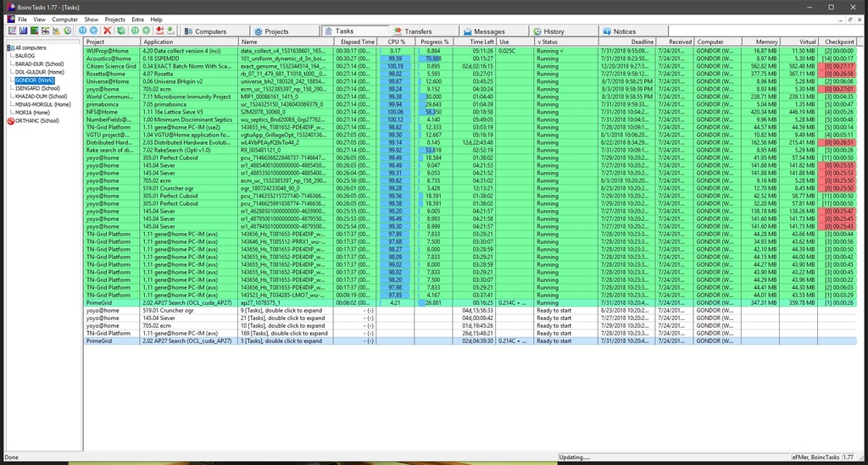Select MORIA (Home) computer
868x465 pixels.
click(x=33, y=113)
